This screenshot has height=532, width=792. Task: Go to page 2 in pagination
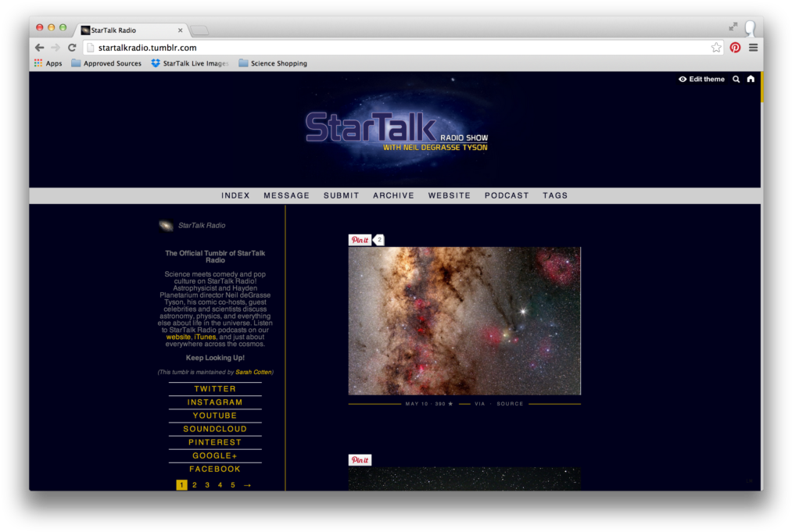coord(195,485)
